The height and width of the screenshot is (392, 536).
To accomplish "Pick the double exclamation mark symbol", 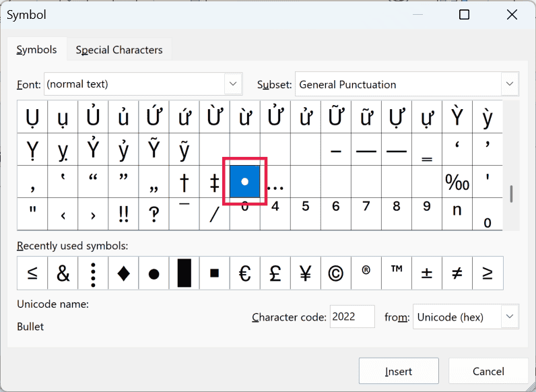I will pos(123,214).
